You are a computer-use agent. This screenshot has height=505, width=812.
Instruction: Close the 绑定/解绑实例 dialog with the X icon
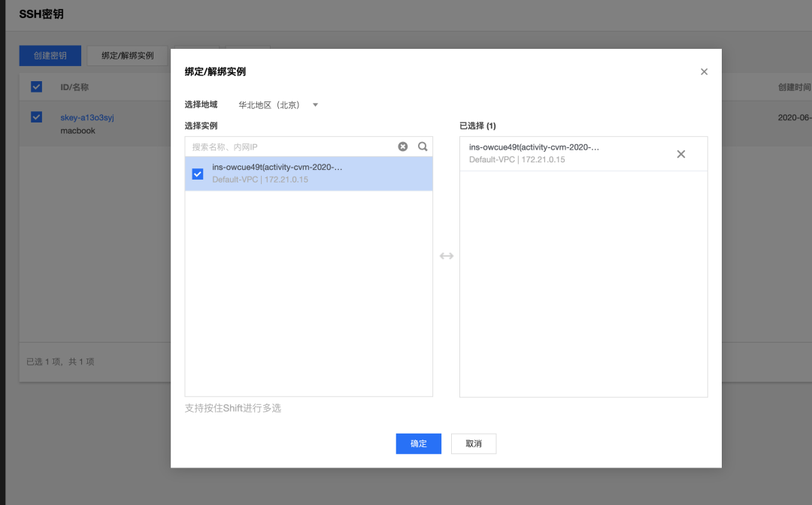pyautogui.click(x=704, y=71)
